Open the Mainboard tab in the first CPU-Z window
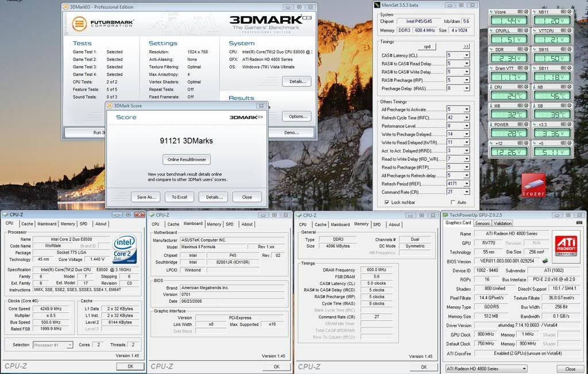The width and height of the screenshot is (588, 374). click(47, 224)
